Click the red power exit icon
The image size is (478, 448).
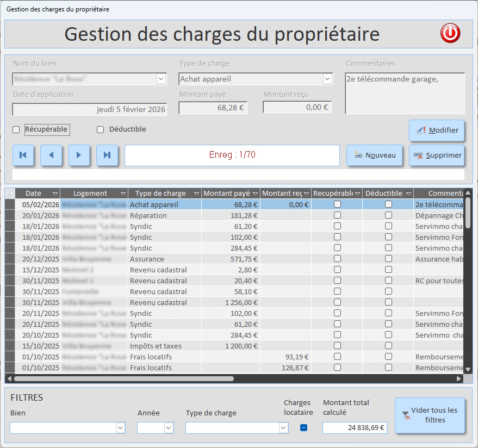coord(450,34)
